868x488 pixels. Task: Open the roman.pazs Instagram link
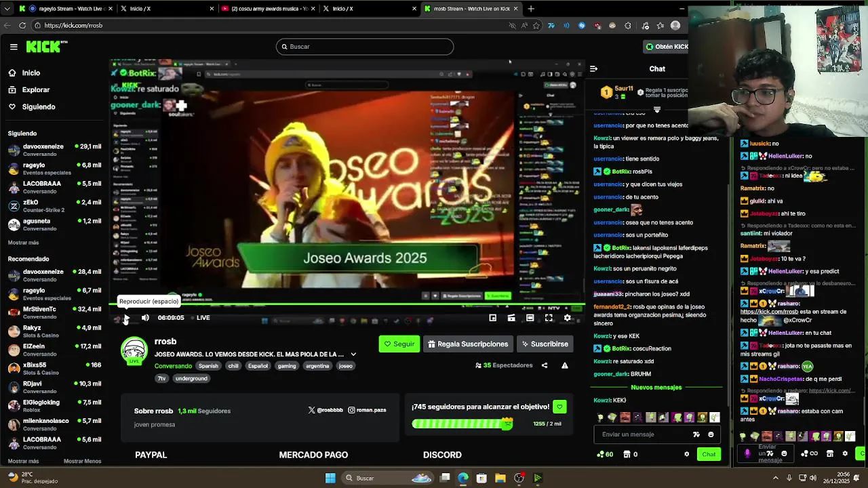click(367, 410)
